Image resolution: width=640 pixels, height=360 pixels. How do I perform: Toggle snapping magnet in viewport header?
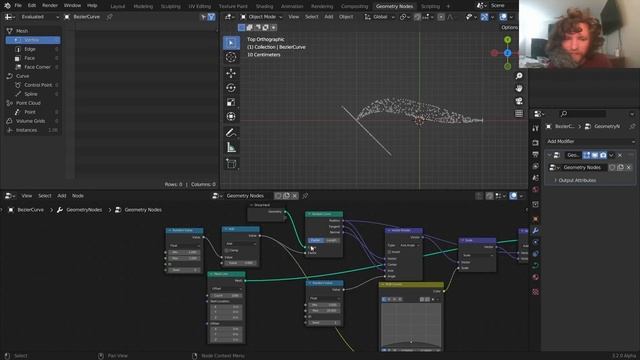[418, 17]
